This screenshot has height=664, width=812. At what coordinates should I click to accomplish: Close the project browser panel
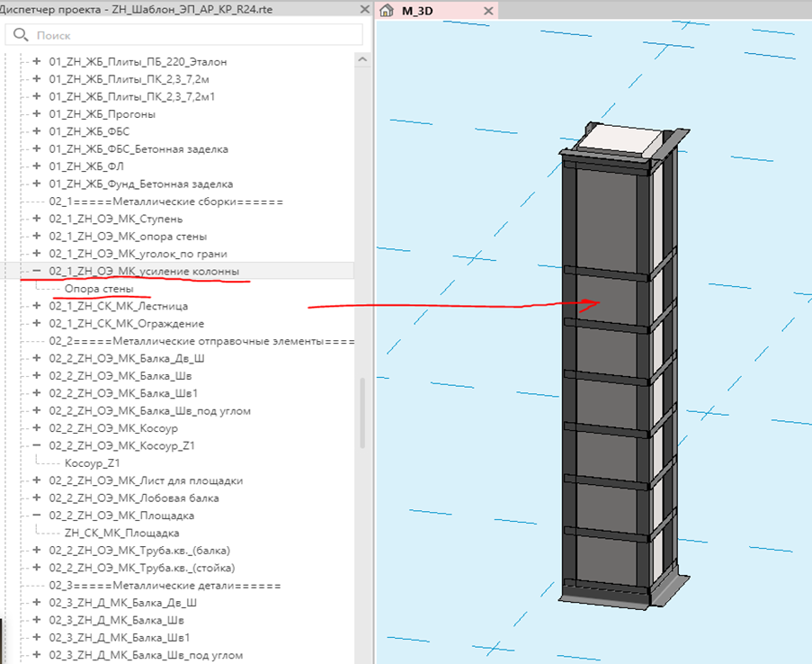click(x=364, y=9)
